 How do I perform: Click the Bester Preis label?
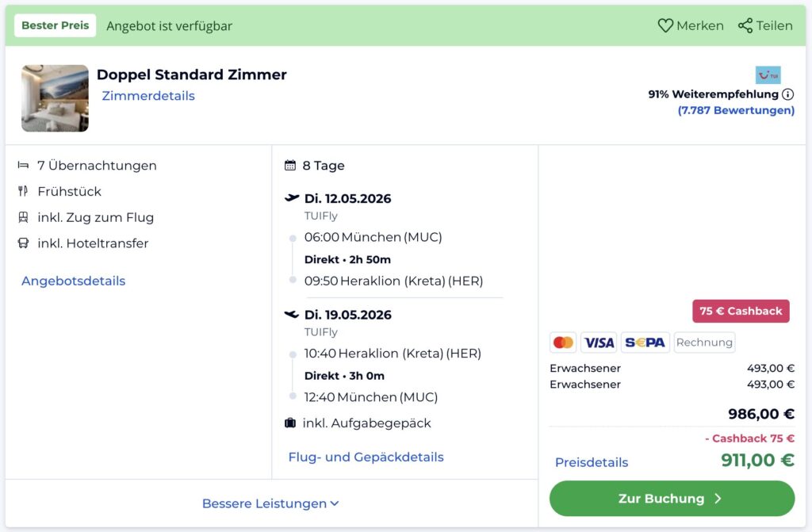coord(55,25)
